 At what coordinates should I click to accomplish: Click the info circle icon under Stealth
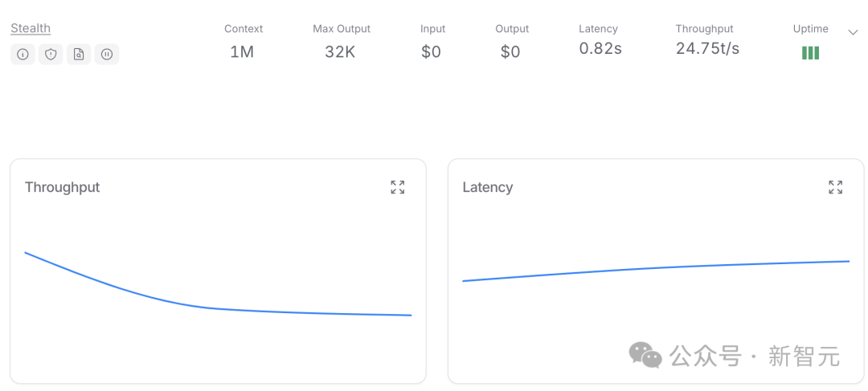23,55
